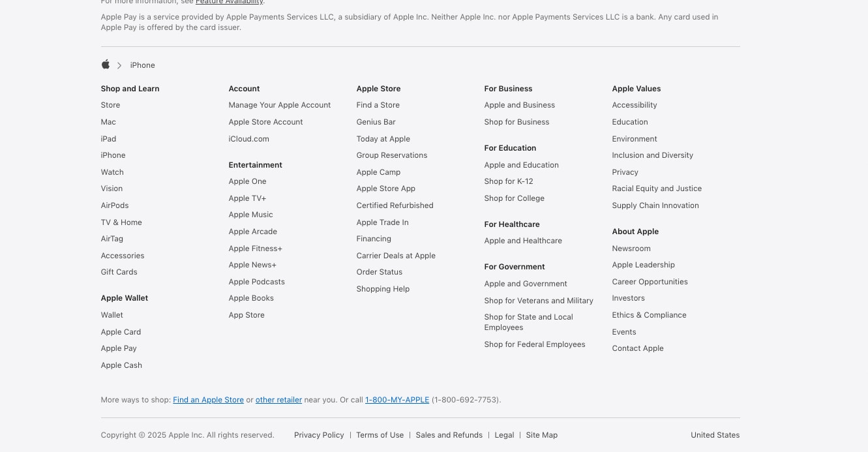Open Apple News+ link
The height and width of the screenshot is (452, 868).
(252, 265)
